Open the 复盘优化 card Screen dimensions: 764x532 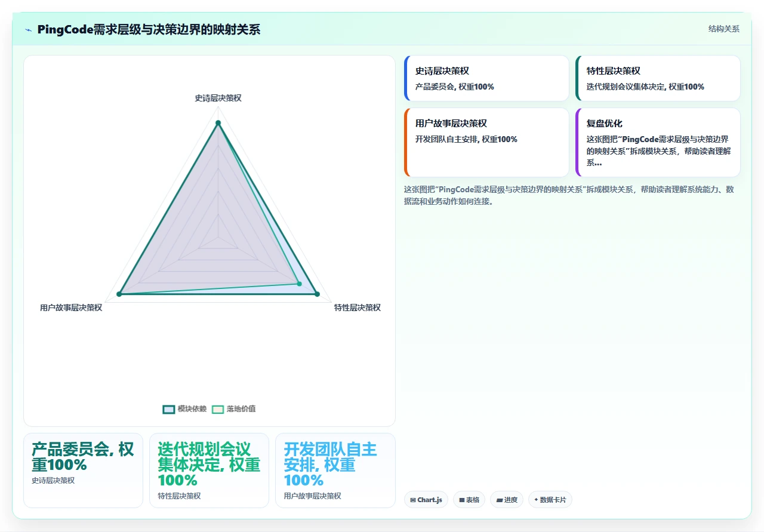coord(658,142)
